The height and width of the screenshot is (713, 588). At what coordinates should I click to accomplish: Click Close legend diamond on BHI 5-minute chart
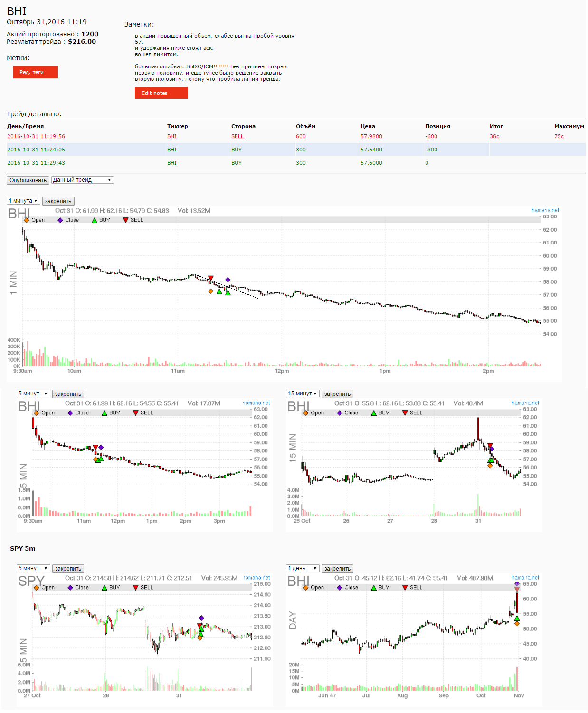click(70, 413)
